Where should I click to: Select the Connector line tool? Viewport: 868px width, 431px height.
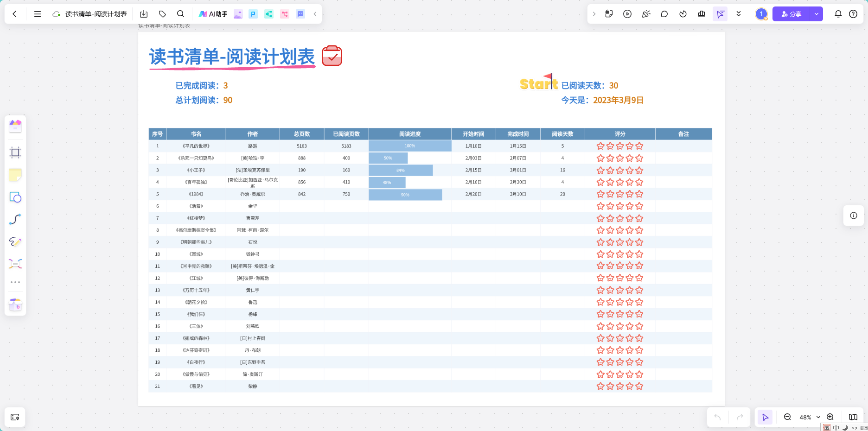tap(15, 219)
